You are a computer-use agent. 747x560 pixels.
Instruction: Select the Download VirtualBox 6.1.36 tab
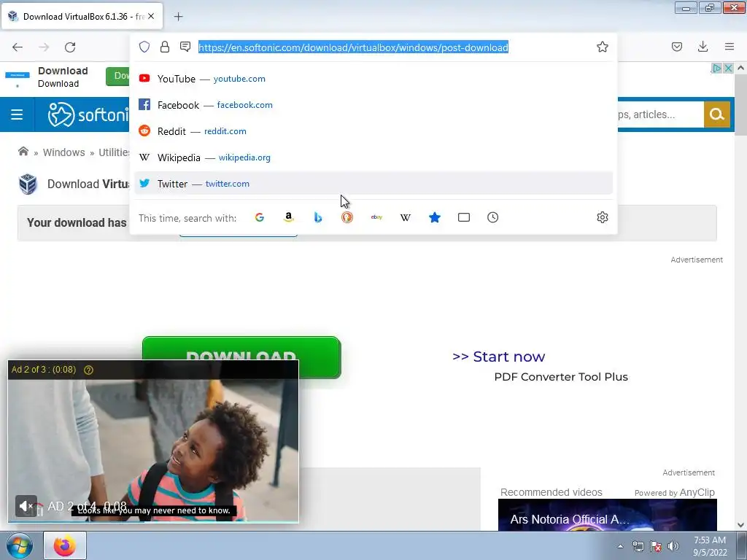click(82, 16)
